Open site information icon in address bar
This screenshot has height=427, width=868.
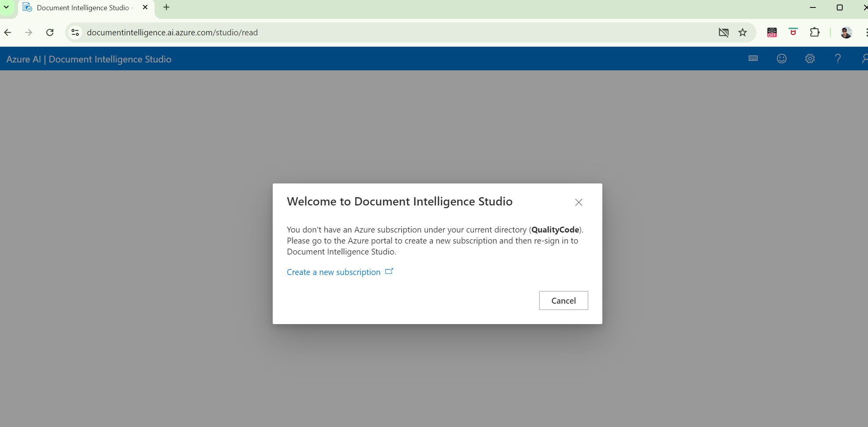[x=75, y=32]
